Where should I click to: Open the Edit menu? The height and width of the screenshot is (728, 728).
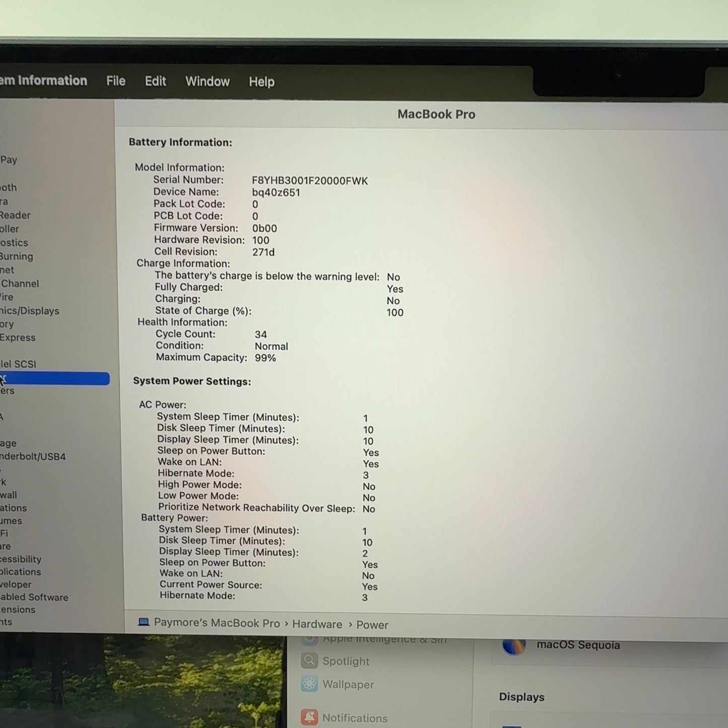[x=155, y=82]
